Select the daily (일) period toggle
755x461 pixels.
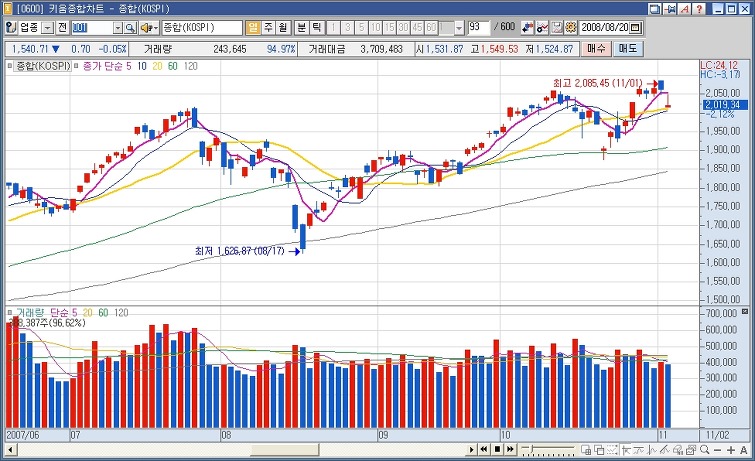253,26
